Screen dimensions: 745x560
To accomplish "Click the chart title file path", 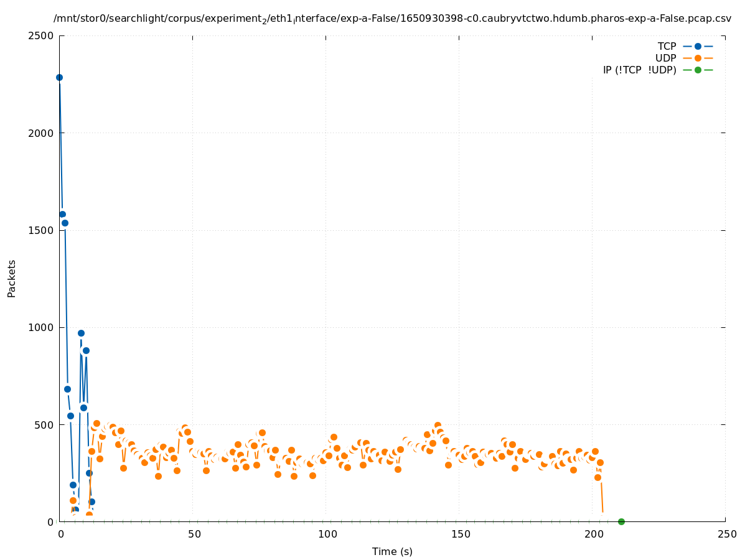I will [392, 19].
